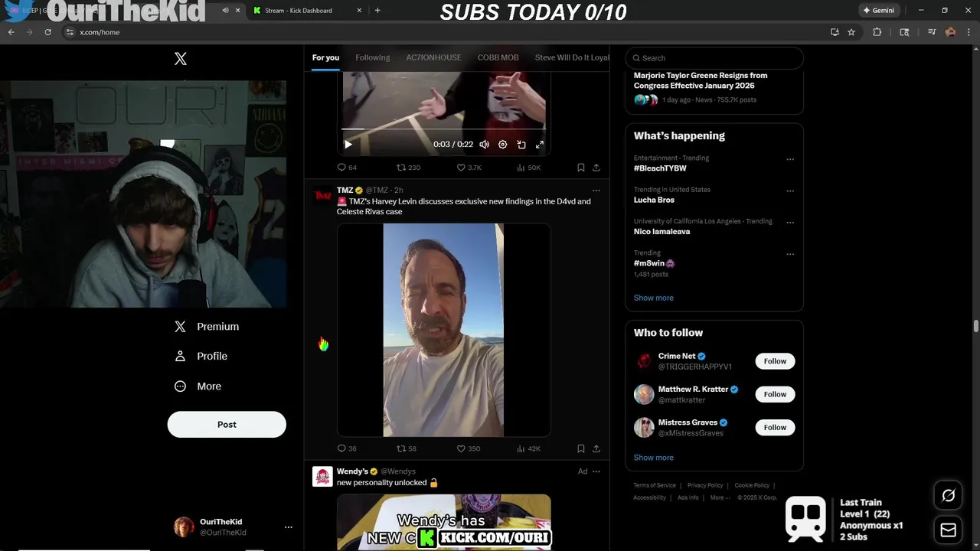Open Chrome extensions puzzle icon

(877, 32)
